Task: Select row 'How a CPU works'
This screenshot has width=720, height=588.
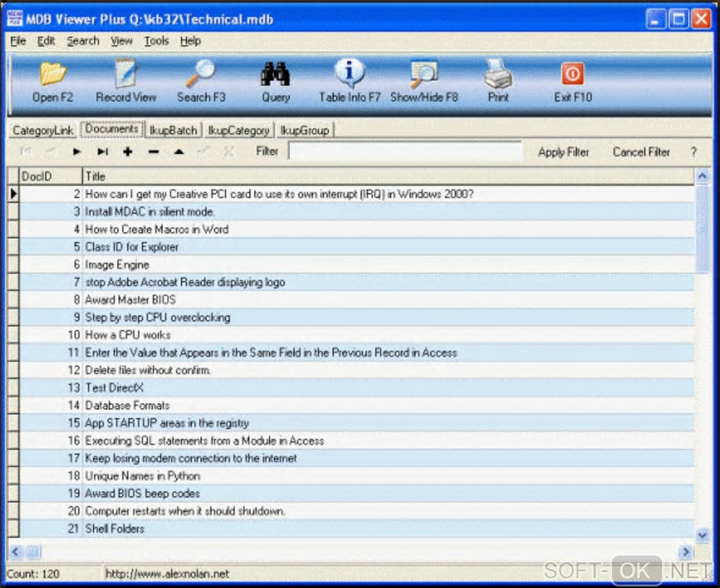Action: click(356, 335)
